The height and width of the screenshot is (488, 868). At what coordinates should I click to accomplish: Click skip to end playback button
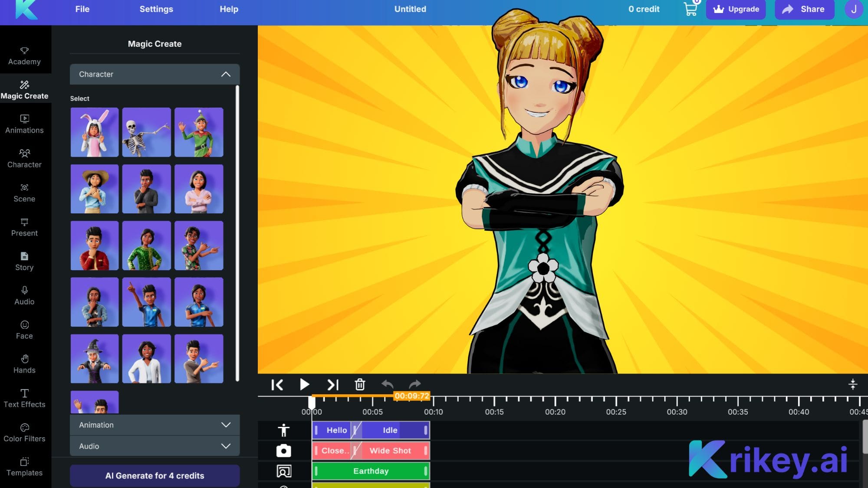click(332, 385)
